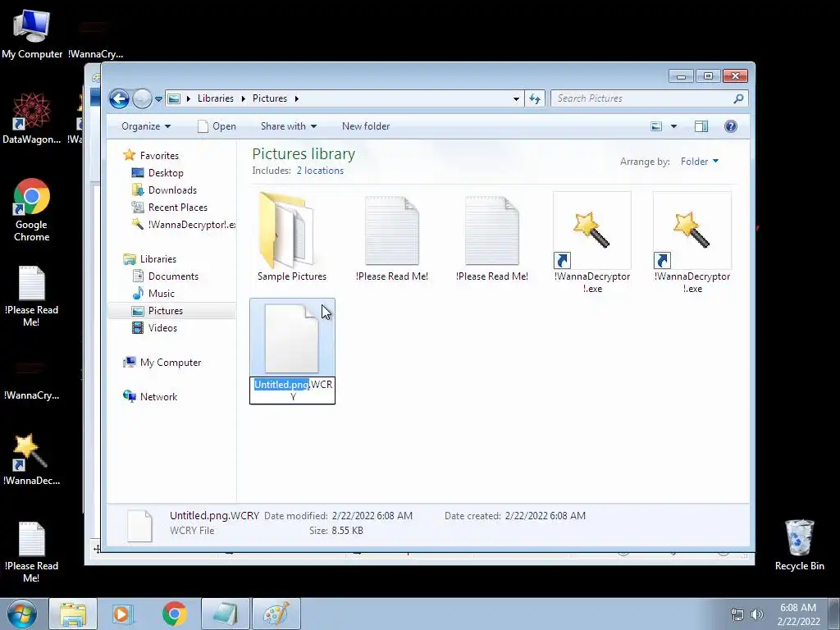Click the network tray icon
This screenshot has height=630, width=840.
pos(737,614)
